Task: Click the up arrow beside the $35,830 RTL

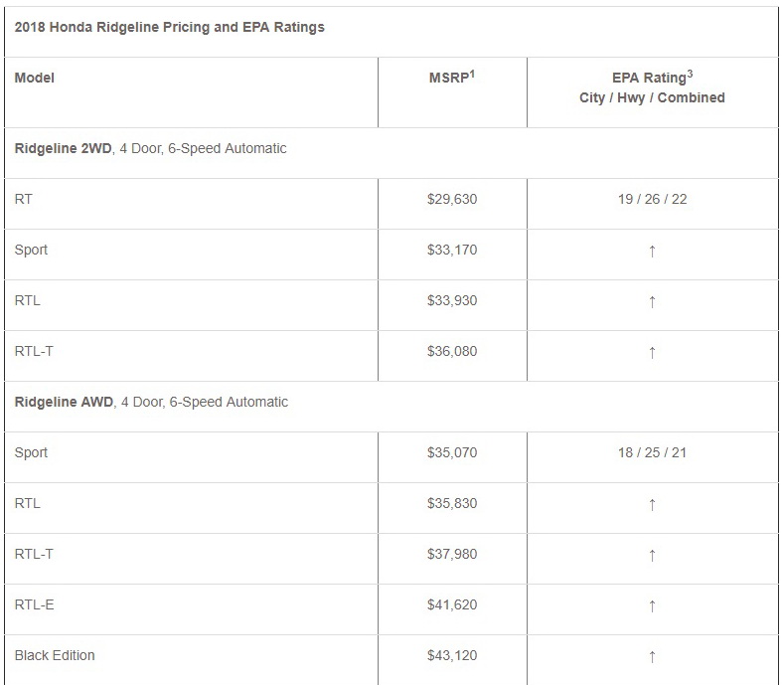Action: (652, 504)
